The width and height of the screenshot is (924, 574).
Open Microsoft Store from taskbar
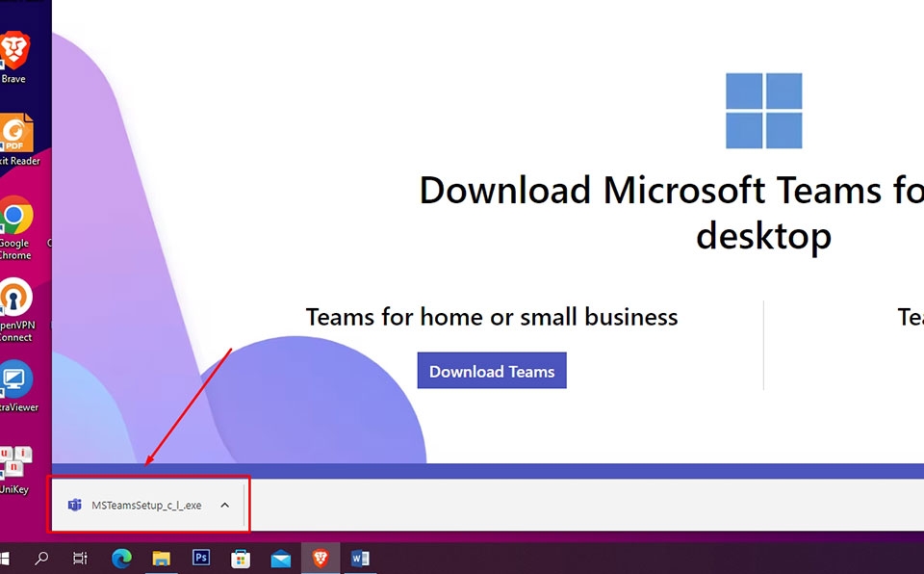click(241, 558)
